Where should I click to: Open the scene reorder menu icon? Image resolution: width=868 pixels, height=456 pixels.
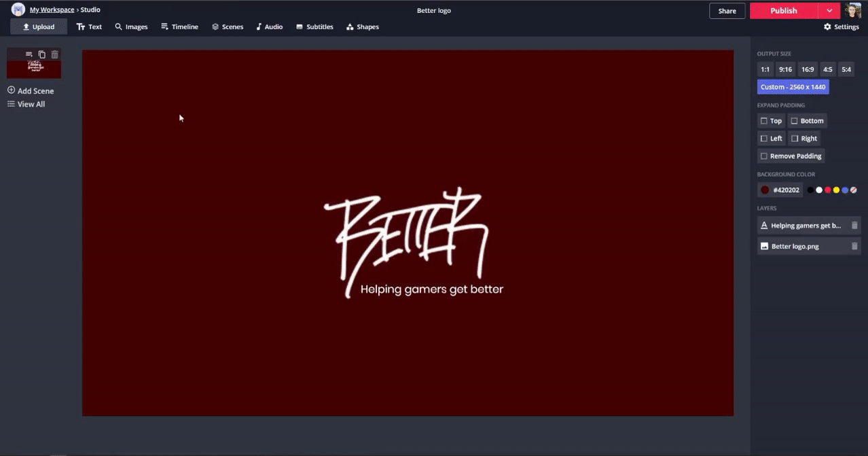click(29, 54)
